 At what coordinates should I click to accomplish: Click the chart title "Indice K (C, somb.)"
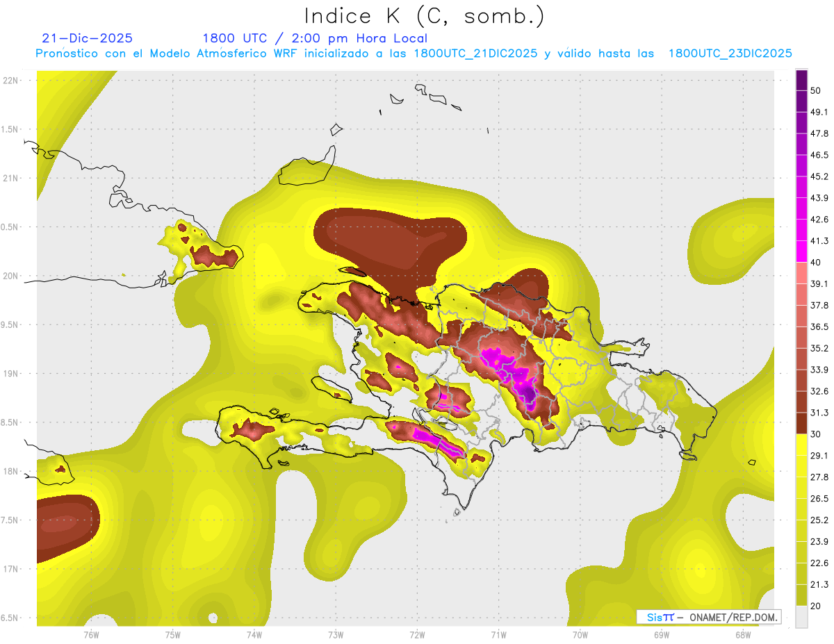pyautogui.click(x=424, y=17)
